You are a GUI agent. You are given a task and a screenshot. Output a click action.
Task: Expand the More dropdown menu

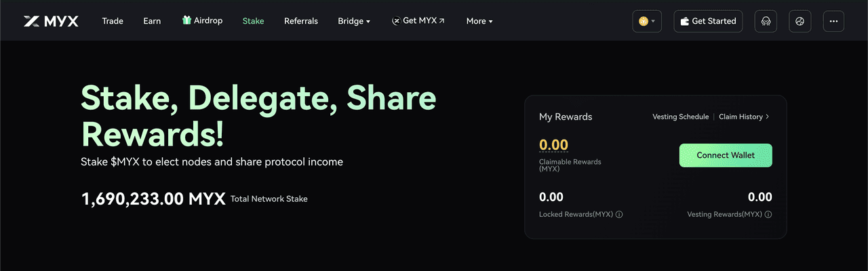(x=479, y=21)
